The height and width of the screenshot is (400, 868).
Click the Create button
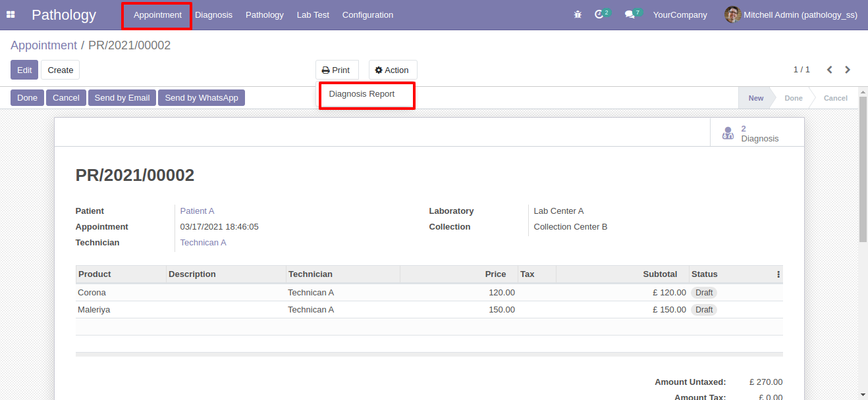point(60,70)
